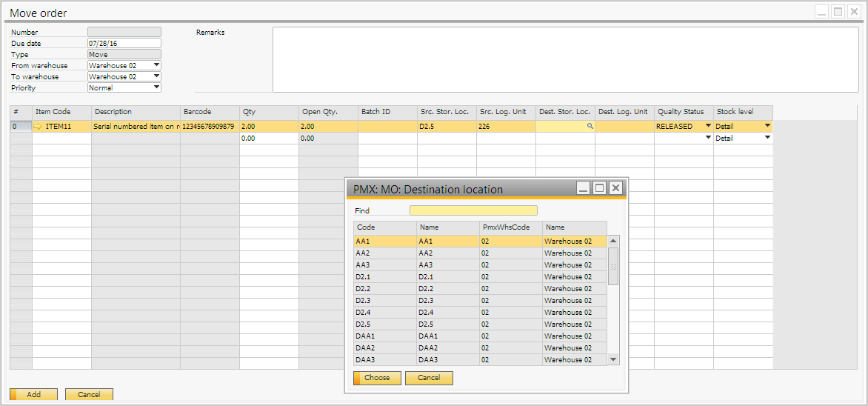
Task: Close the PMX Destination location dialog
Action: 615,188
